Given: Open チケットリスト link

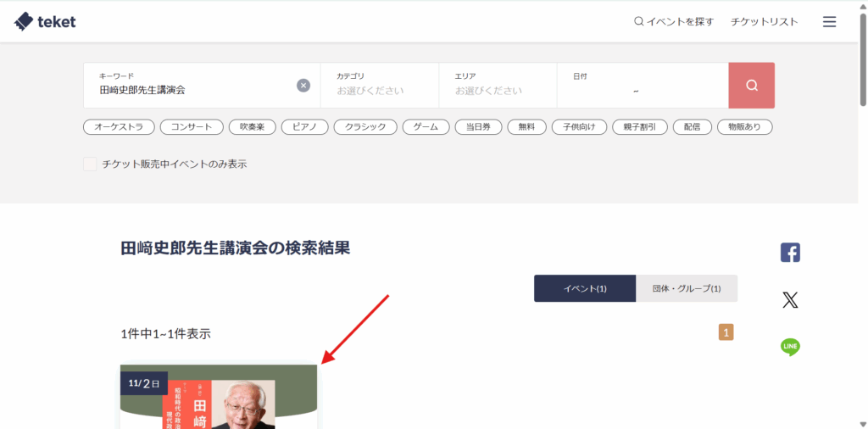Looking at the screenshot, I should [765, 22].
